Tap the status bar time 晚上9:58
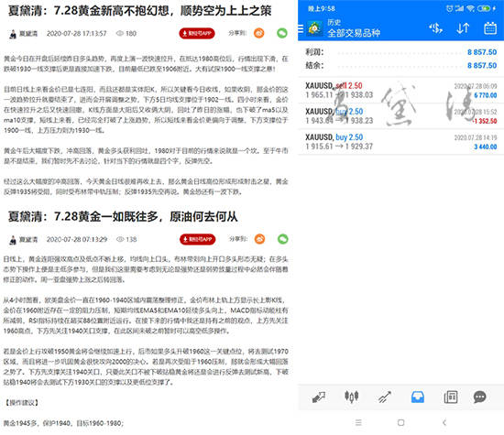Image resolution: width=504 pixels, height=435 pixels. point(322,8)
